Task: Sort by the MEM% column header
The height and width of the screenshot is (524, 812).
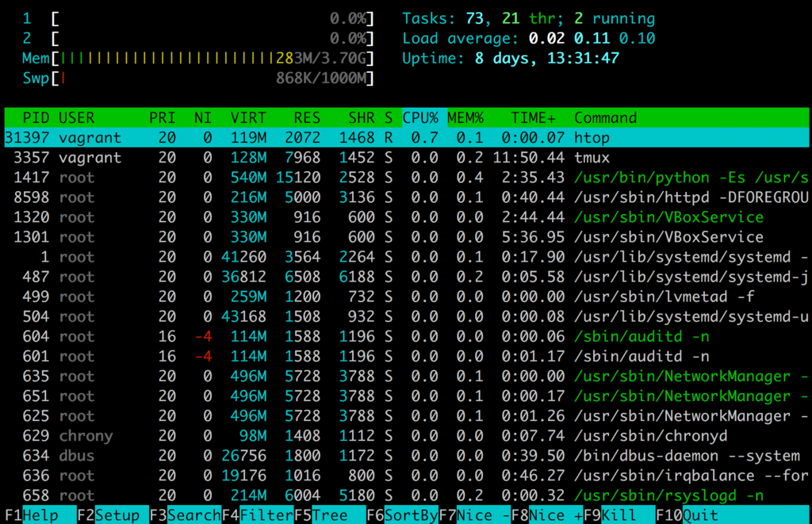Action: pyautogui.click(x=465, y=118)
